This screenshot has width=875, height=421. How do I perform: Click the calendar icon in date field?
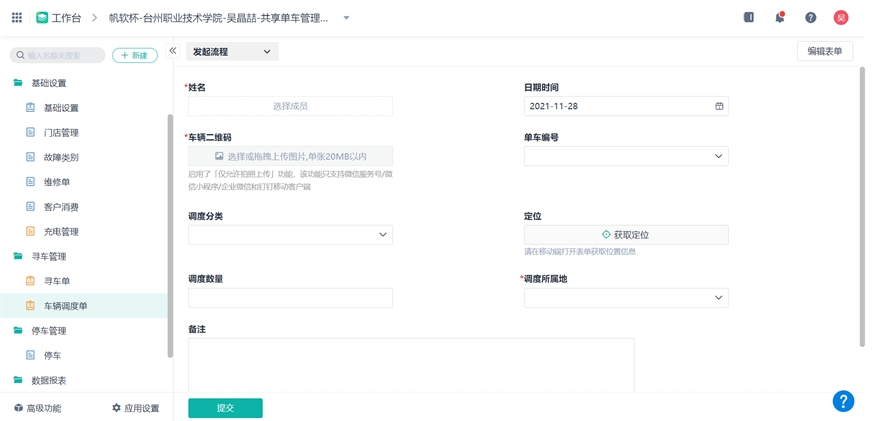(718, 106)
